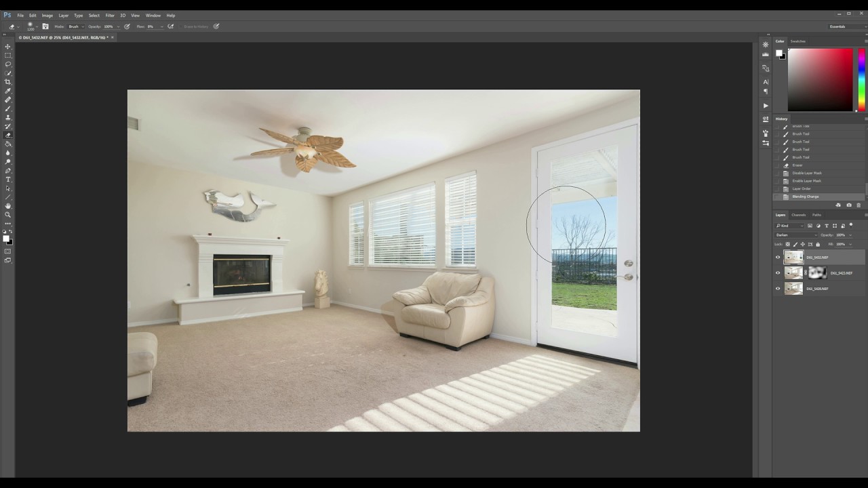Open the Filter menu
Viewport: 868px width, 488px height.
[x=110, y=15]
